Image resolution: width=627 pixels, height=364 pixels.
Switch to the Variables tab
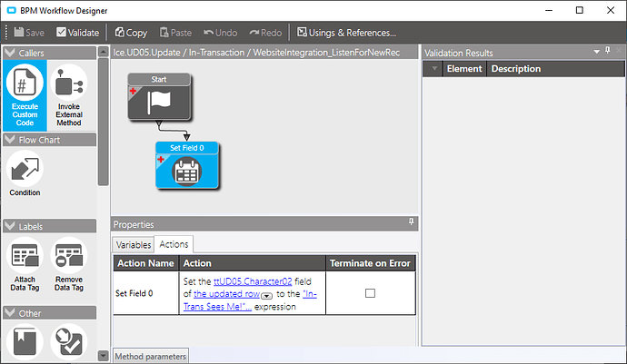134,244
